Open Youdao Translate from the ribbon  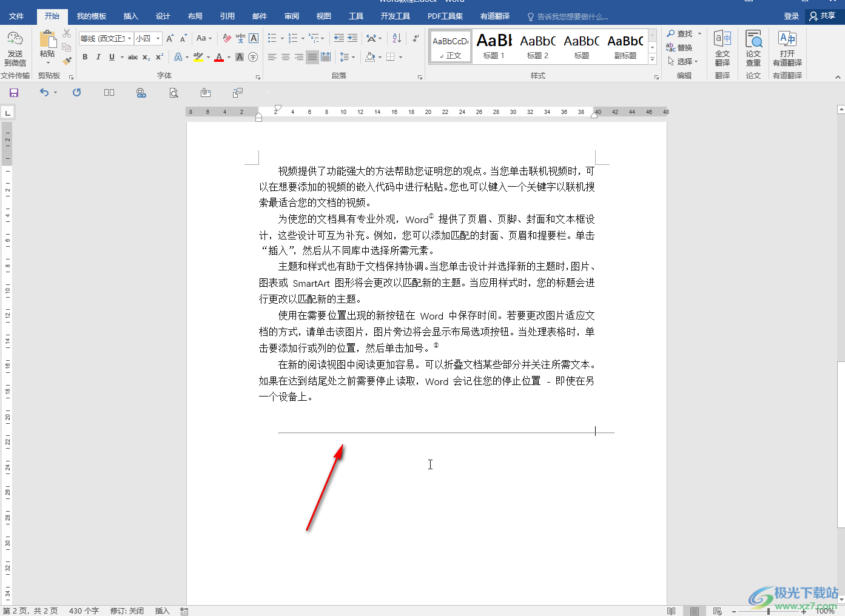(787, 49)
